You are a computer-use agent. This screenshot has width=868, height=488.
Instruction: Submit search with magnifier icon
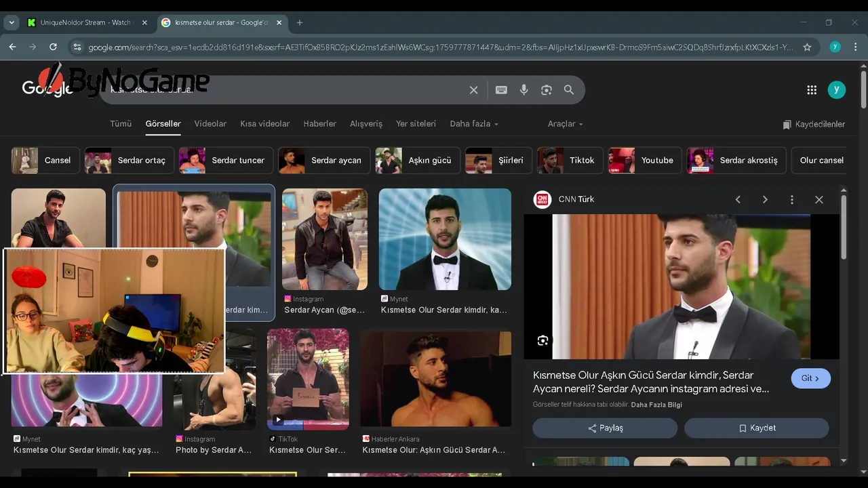pos(569,89)
